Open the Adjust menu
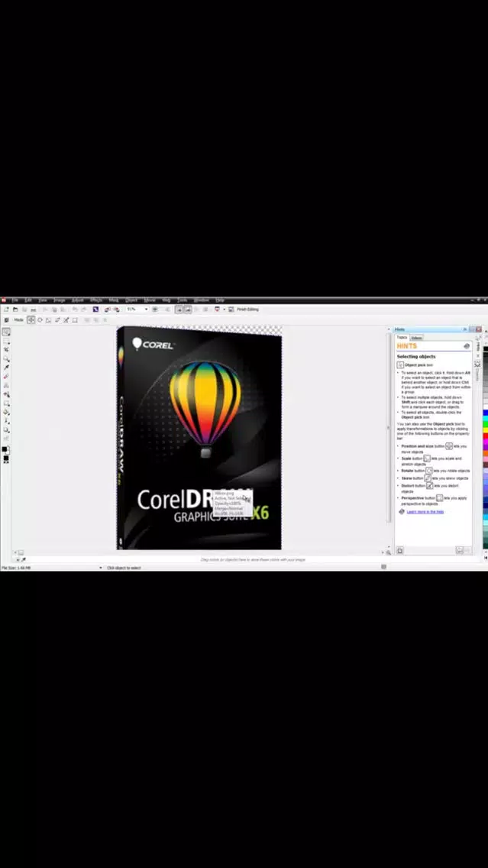Image resolution: width=488 pixels, height=868 pixels. point(77,300)
